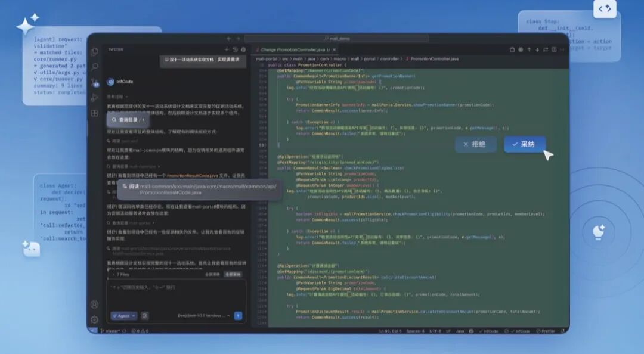Open the Search icon in activity bar
Viewport: 644px width, 354px height.
point(94,67)
